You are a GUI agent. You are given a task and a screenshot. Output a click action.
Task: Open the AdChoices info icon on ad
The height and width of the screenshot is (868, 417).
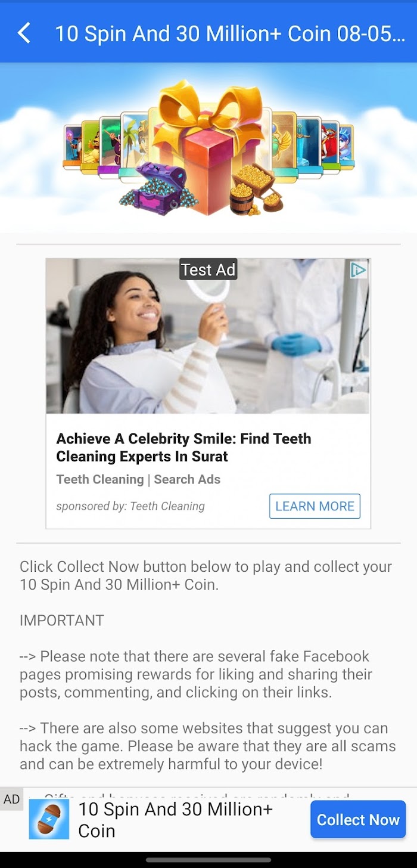point(358,270)
